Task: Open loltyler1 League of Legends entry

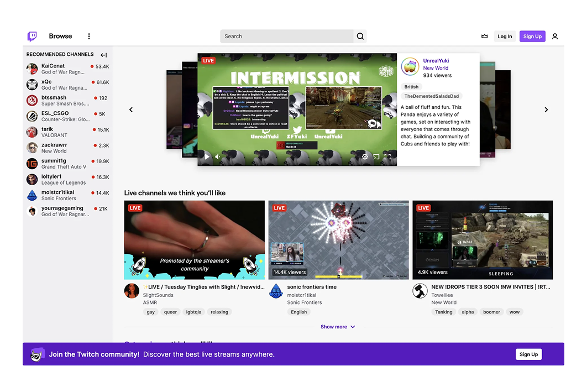Action: click(x=68, y=179)
